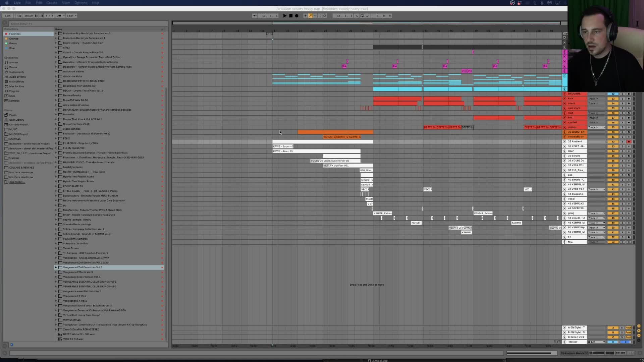644x362 pixels.
Task: Open Packs in browser Places
Action: coord(13,115)
